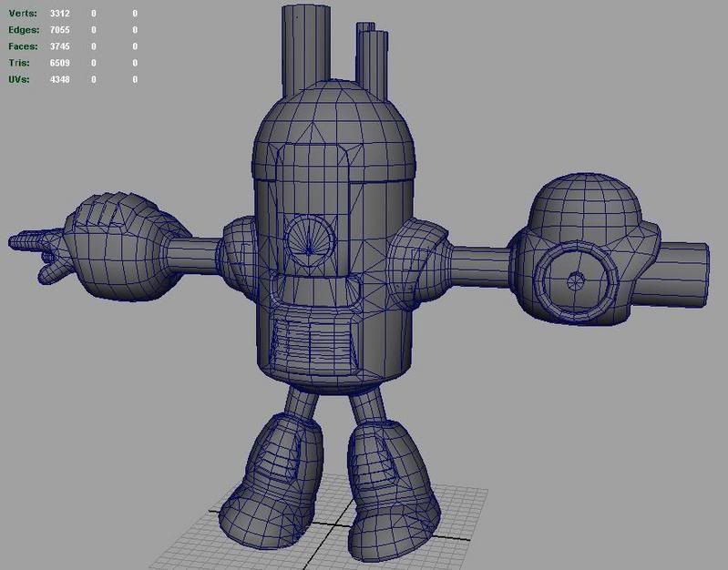Image resolution: width=728 pixels, height=570 pixels.
Task: Click the round lens on the arm cannon
Action: click(574, 280)
